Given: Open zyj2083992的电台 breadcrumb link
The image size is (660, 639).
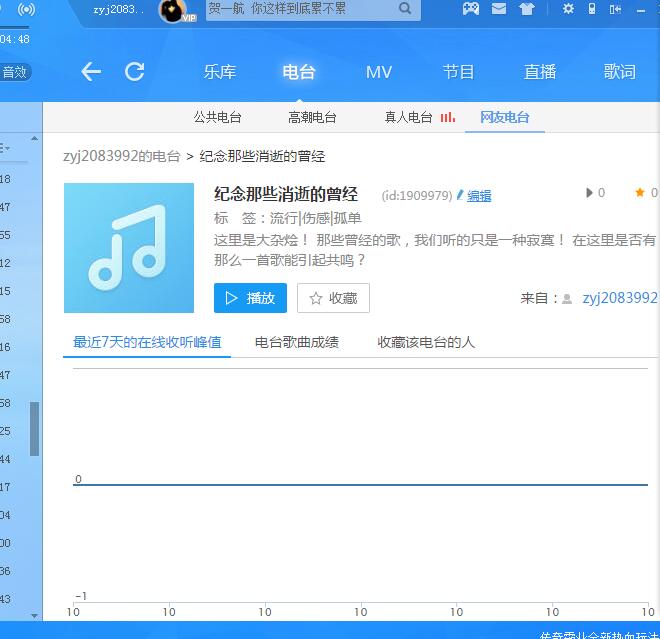Looking at the screenshot, I should pyautogui.click(x=122, y=156).
